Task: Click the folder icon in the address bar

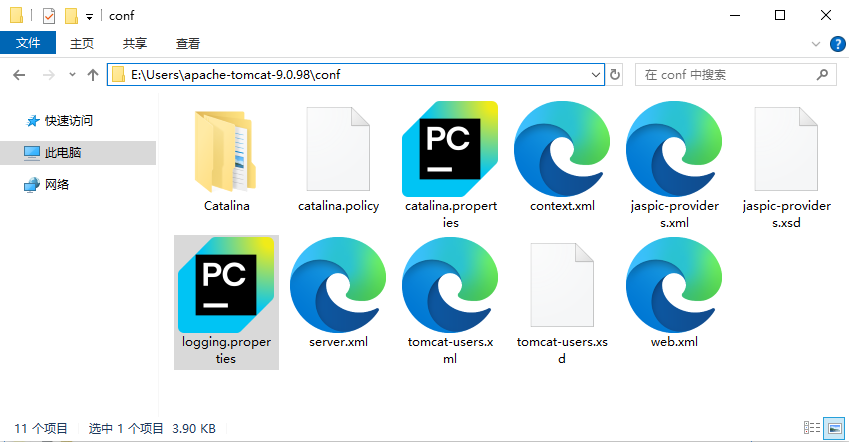Action: [118, 75]
